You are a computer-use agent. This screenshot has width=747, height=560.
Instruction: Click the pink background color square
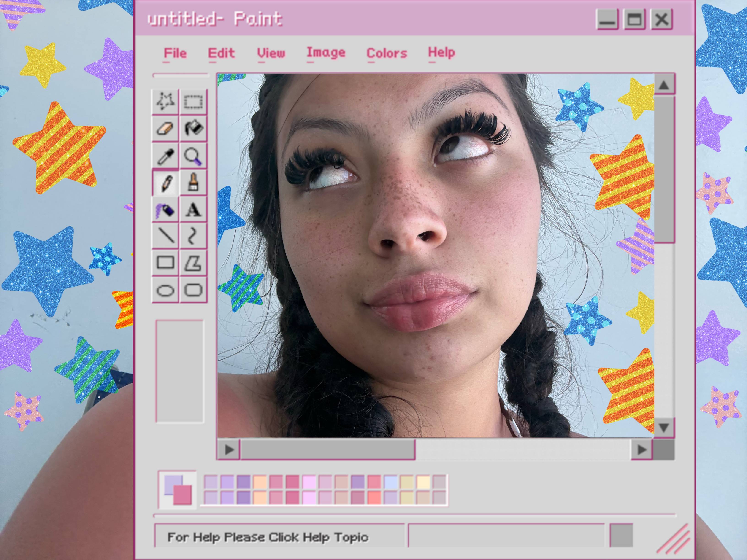tap(183, 495)
